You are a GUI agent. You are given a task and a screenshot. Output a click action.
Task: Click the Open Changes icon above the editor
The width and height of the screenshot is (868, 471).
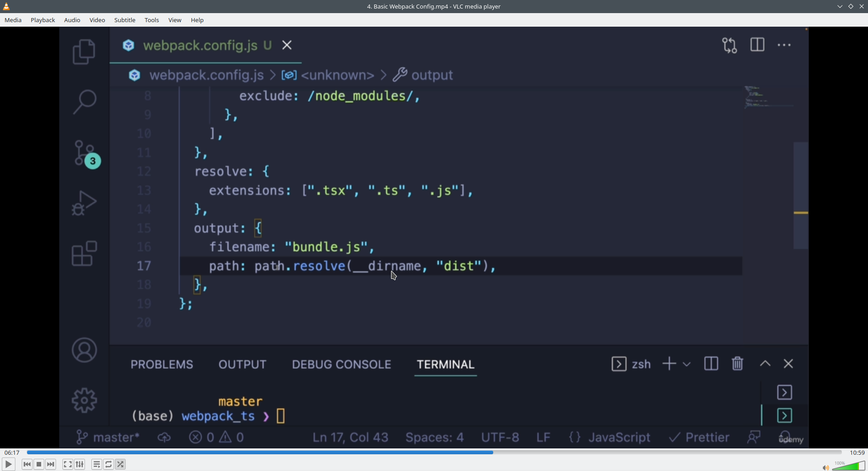[x=730, y=45]
